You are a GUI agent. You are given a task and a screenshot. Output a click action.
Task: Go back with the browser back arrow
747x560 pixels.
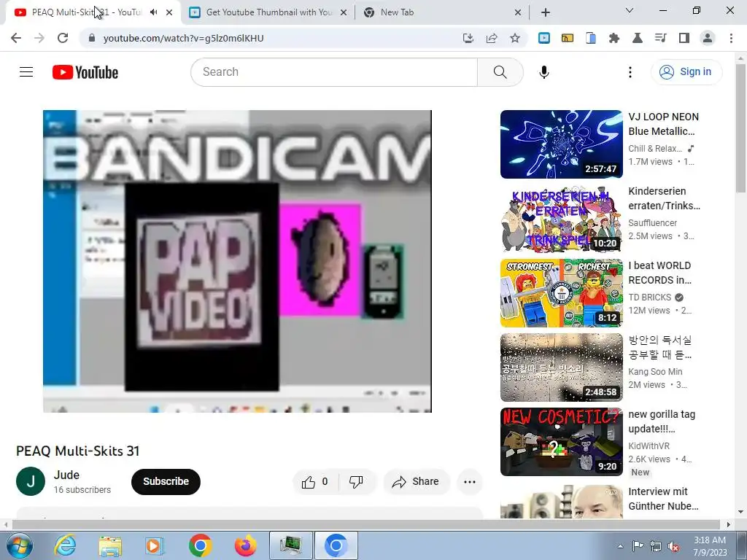[16, 38]
